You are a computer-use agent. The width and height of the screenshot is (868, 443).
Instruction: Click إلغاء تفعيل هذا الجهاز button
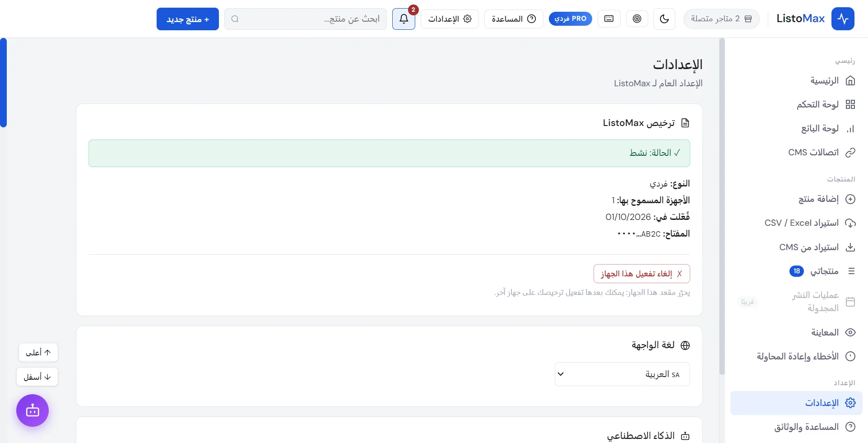coord(641,274)
